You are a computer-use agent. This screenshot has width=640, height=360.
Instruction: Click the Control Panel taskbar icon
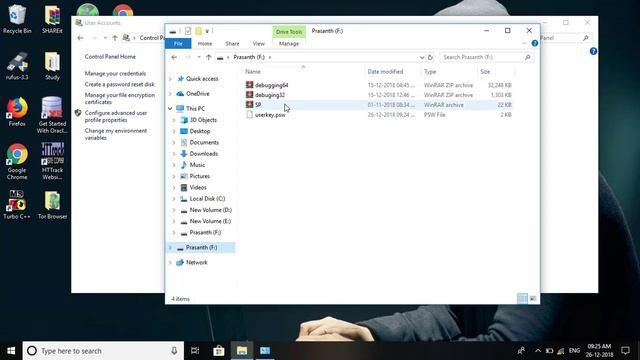[265, 351]
